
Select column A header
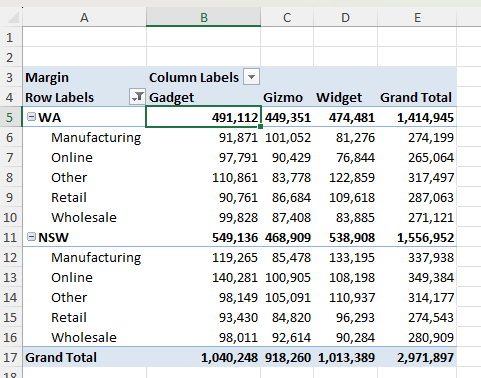tap(84, 17)
